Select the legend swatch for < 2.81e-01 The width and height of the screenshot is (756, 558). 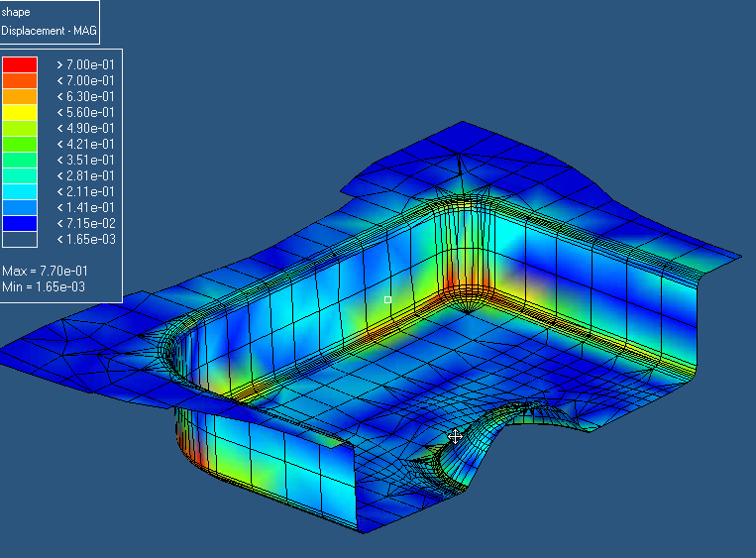coord(20,175)
